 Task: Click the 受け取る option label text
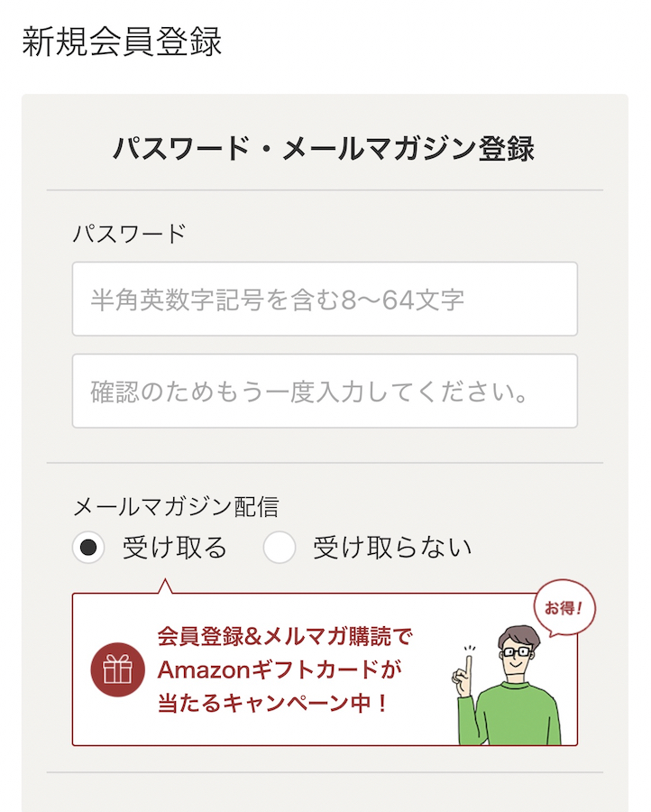[175, 548]
